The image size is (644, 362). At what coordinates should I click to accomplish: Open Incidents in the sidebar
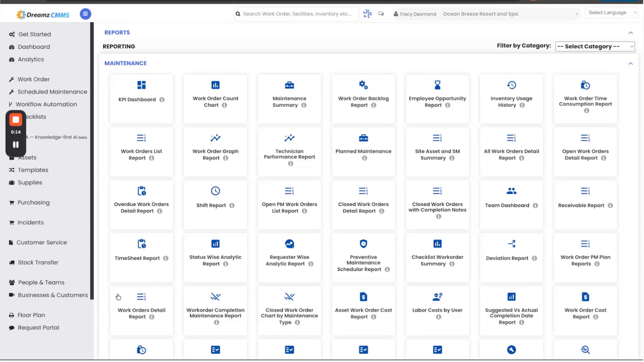tap(30, 222)
